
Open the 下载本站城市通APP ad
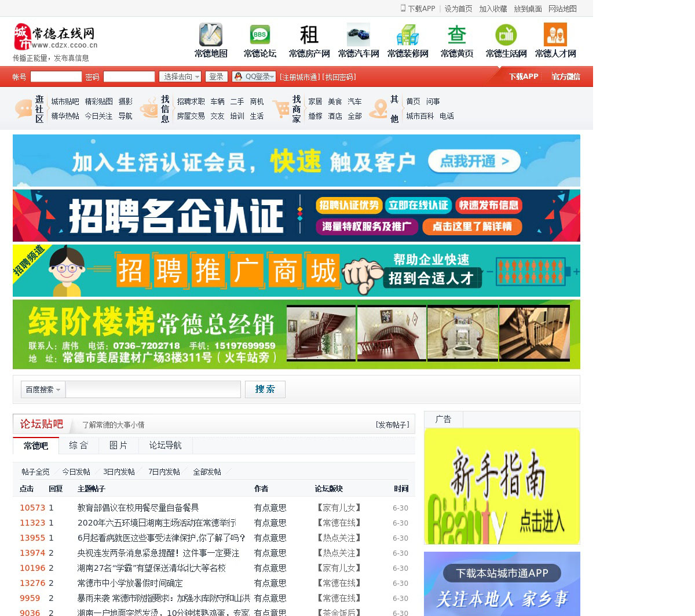(502, 584)
